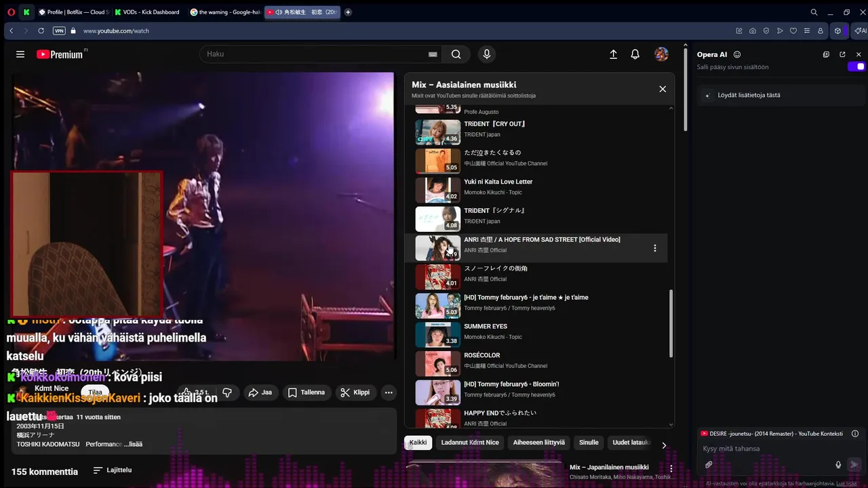Viewport: 868px width, 488px height.
Task: Switch to VODs - Kick Dashboard tab
Action: pyautogui.click(x=147, y=12)
